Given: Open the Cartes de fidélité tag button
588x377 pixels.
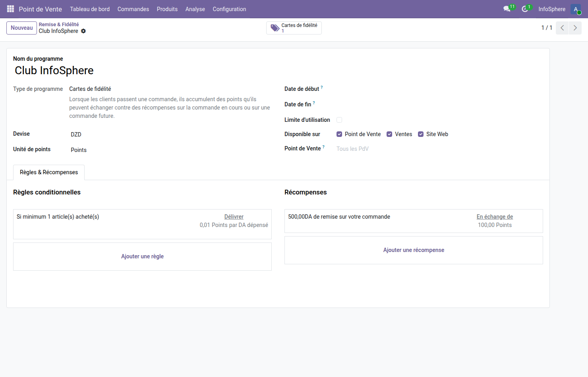Looking at the screenshot, I should pos(294,28).
